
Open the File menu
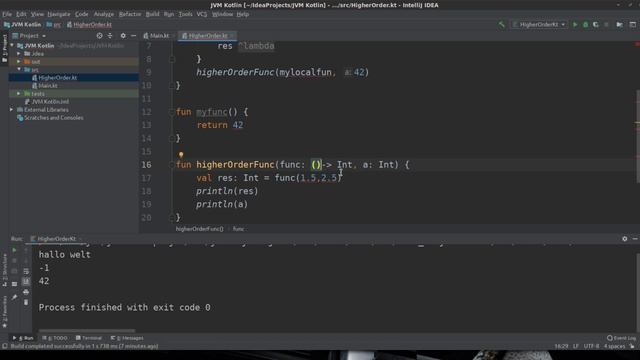[x=7, y=14]
